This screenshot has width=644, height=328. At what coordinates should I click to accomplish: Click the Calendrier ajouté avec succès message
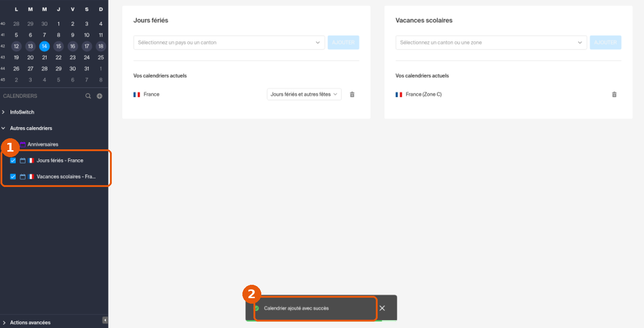296,308
